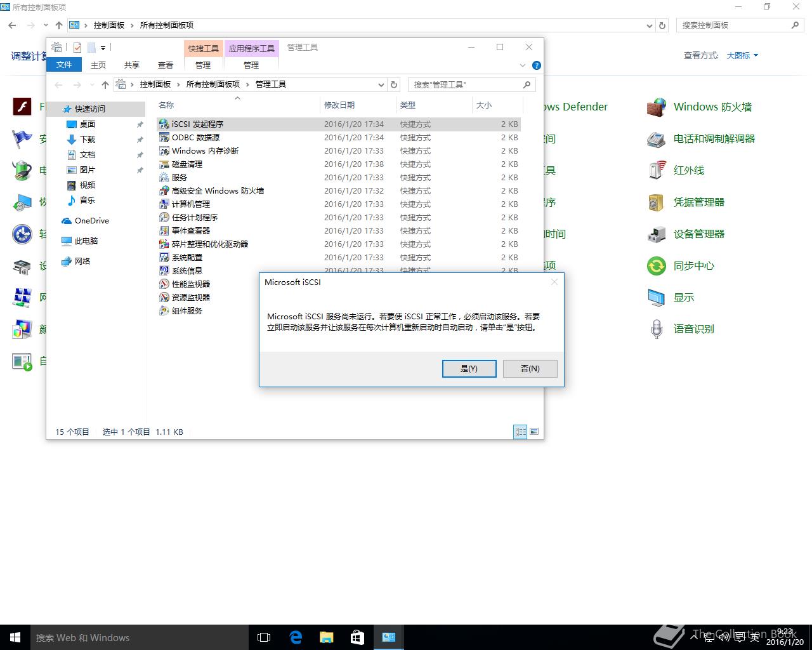Click help icon in Explorer ribbon
The image size is (812, 650).
pyautogui.click(x=537, y=65)
